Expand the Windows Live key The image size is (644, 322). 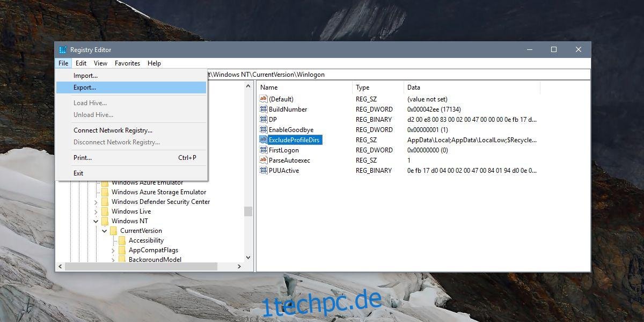tap(96, 211)
